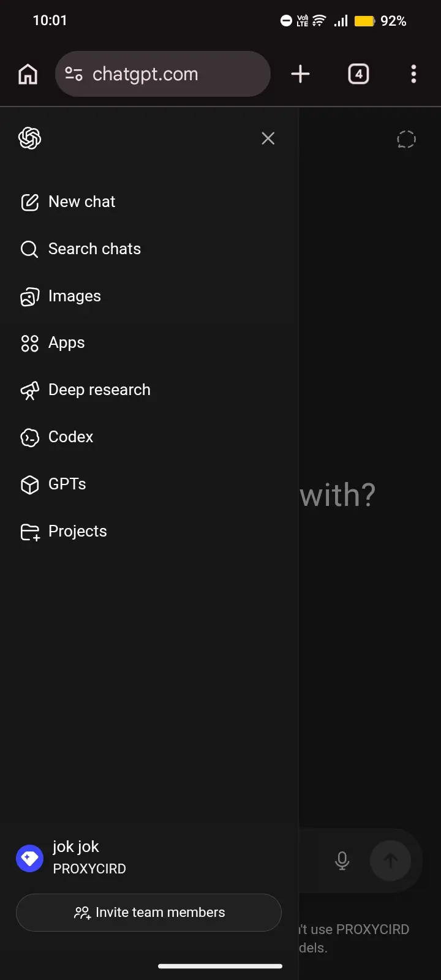Click the GPTs cube icon
The width and height of the screenshot is (441, 980).
coord(29,484)
